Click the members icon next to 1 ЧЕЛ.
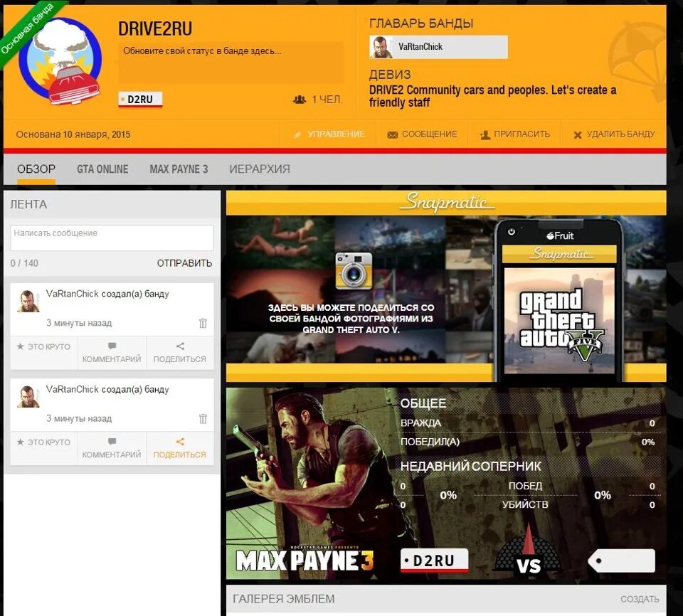 tap(300, 100)
